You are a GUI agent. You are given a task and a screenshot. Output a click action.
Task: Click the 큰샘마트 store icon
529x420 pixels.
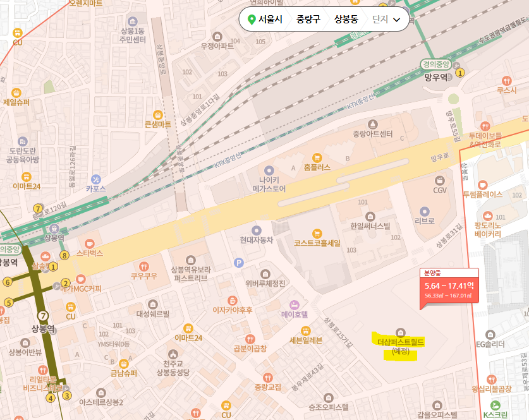(x=157, y=115)
